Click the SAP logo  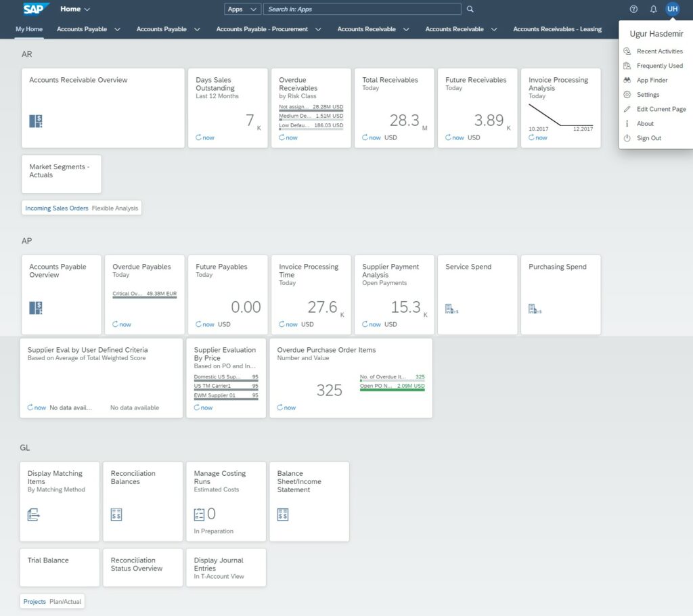[x=35, y=9]
